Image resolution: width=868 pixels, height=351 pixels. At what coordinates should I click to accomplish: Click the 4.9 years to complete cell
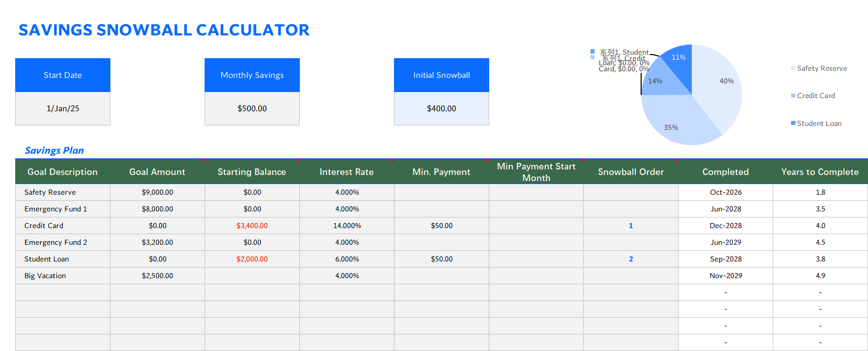pyautogui.click(x=820, y=276)
